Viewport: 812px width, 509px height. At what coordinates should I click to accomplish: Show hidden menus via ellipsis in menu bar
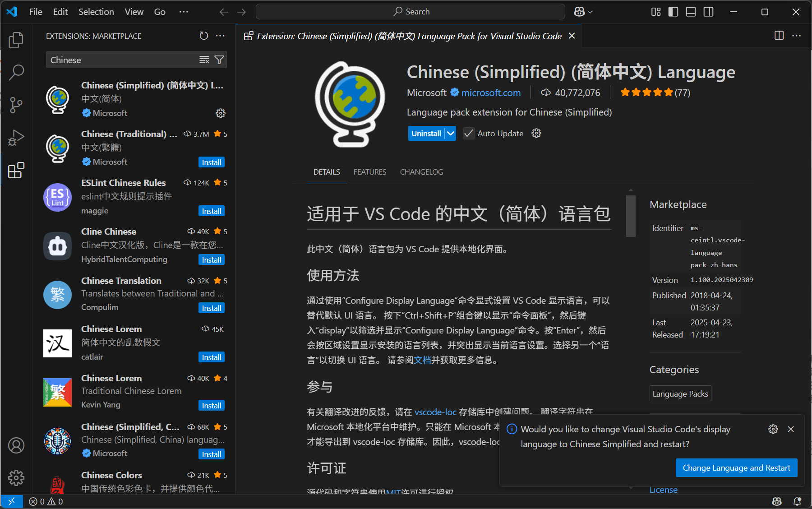[x=184, y=12]
